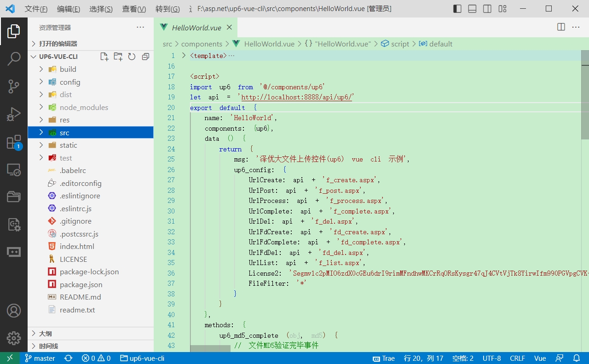This screenshot has height=364, width=589.
Task: Refresh the explorer file tree
Action: (132, 57)
